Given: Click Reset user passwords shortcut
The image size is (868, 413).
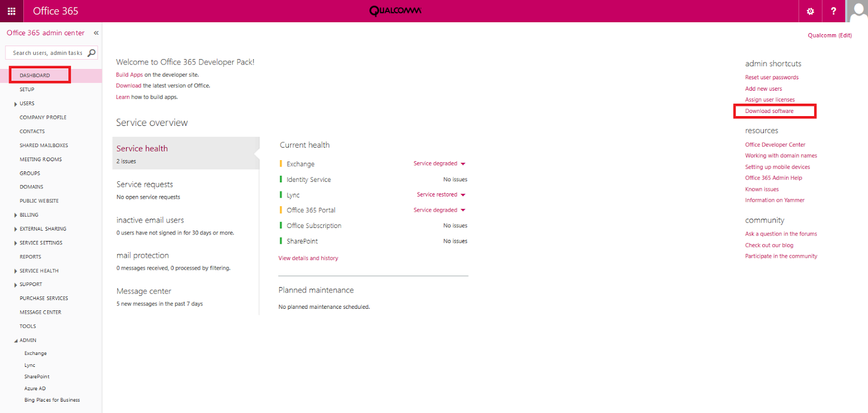Looking at the screenshot, I should [772, 78].
